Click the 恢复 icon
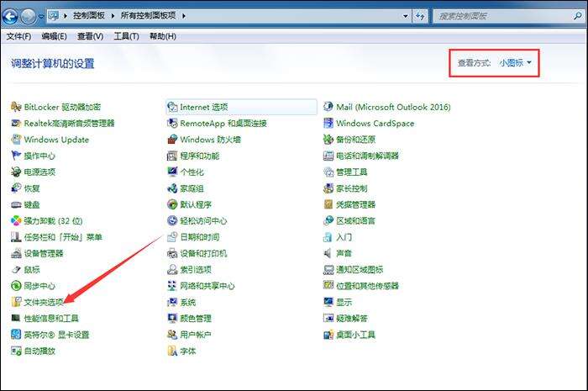This screenshot has width=588, height=391. pos(16,188)
